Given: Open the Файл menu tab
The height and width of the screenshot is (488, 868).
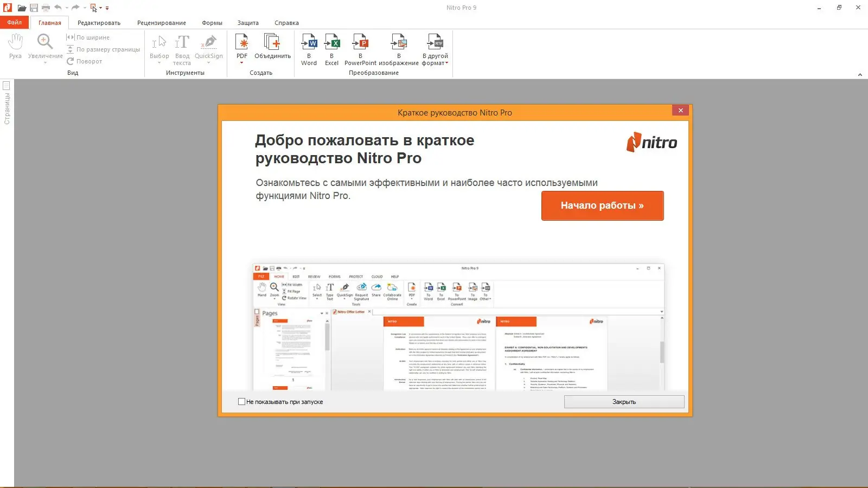Looking at the screenshot, I should [x=15, y=22].
